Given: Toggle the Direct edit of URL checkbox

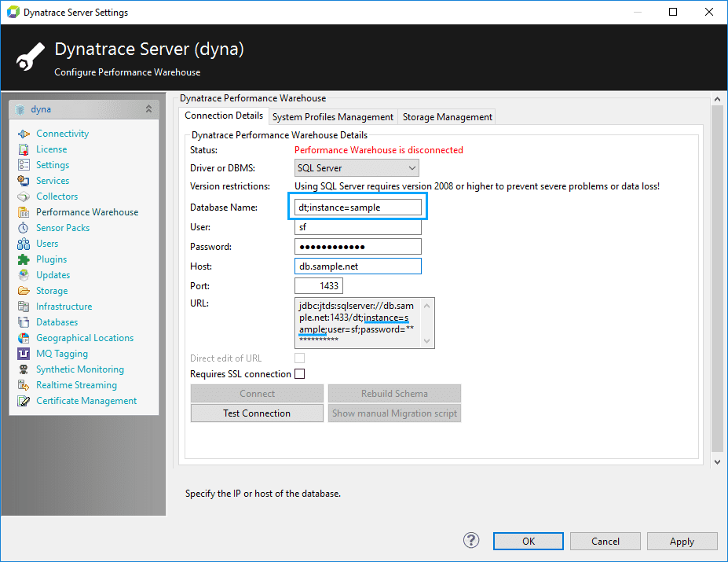Looking at the screenshot, I should click(300, 358).
